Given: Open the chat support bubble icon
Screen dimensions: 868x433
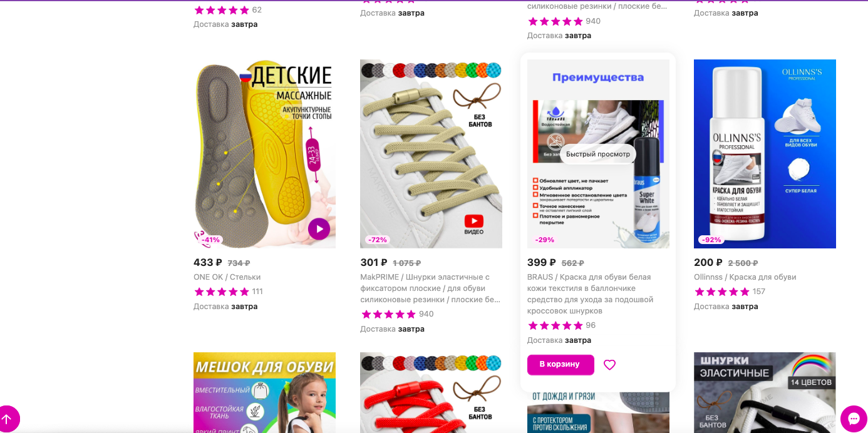Looking at the screenshot, I should [x=854, y=419].
